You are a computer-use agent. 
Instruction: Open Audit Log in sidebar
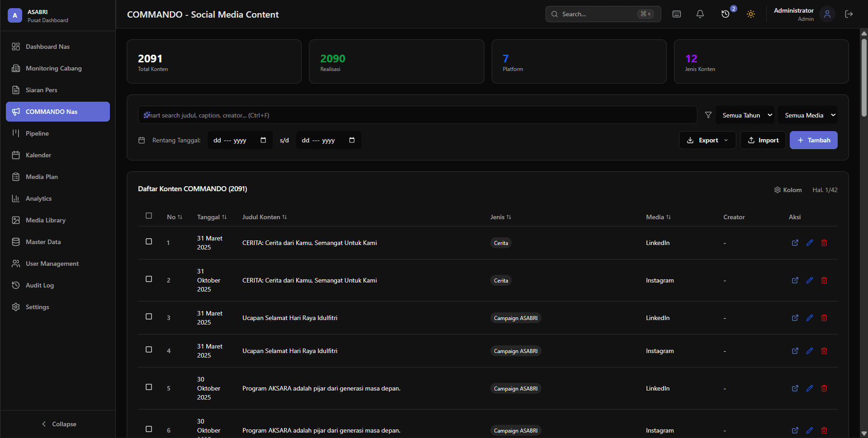coord(58,285)
